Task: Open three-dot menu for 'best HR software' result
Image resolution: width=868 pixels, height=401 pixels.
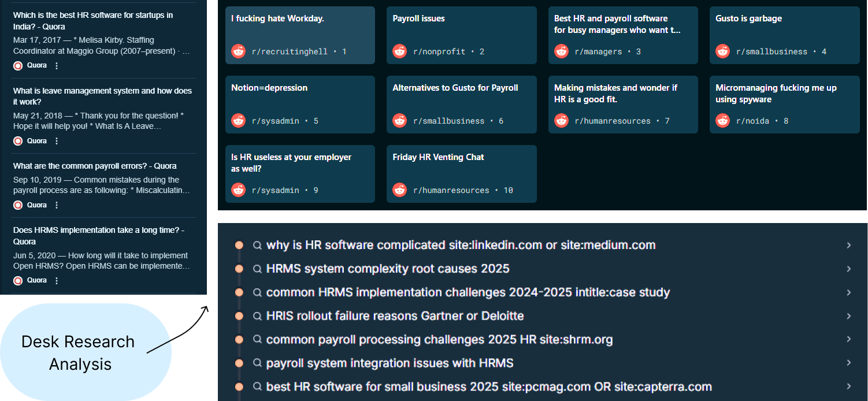Action: click(x=57, y=66)
